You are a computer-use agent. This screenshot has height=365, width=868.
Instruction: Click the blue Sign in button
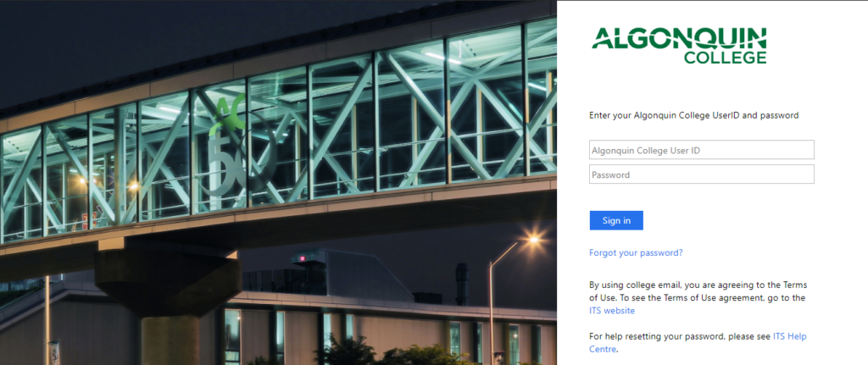(616, 220)
